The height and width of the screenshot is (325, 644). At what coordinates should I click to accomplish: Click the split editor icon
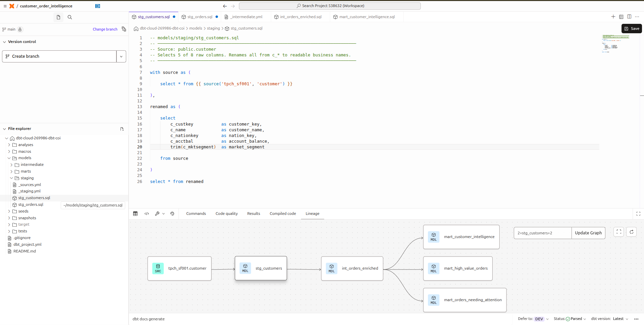point(629,17)
